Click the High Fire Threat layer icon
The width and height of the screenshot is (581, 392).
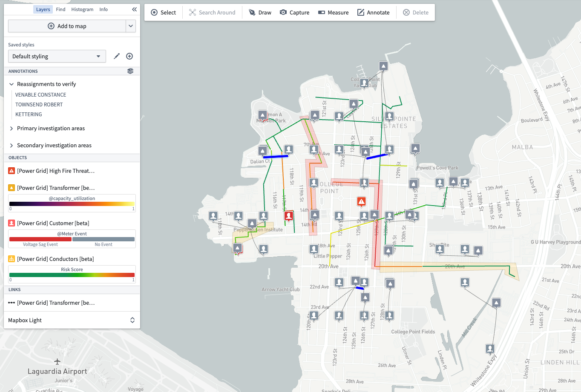tap(12, 171)
